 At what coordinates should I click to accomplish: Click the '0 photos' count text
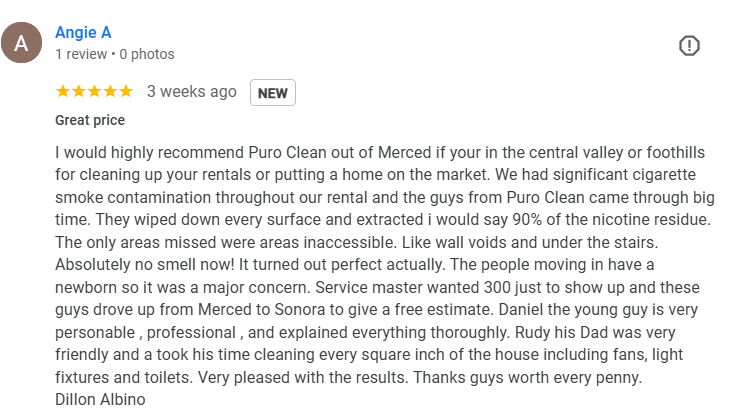pos(147,54)
